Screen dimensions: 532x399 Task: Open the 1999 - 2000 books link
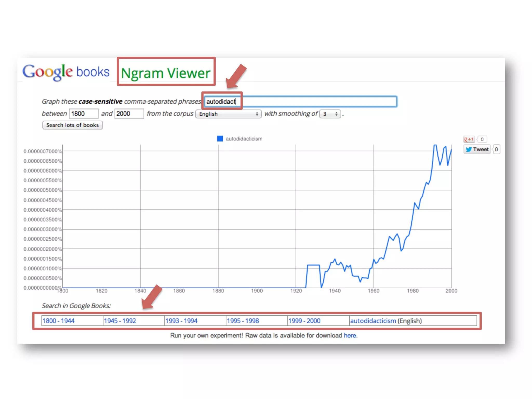[x=304, y=321]
